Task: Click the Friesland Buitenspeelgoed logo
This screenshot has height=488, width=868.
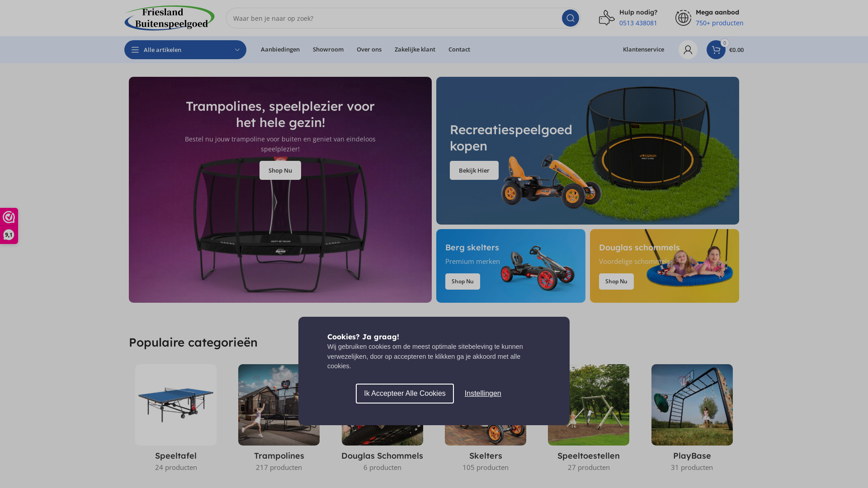Action: (x=170, y=18)
